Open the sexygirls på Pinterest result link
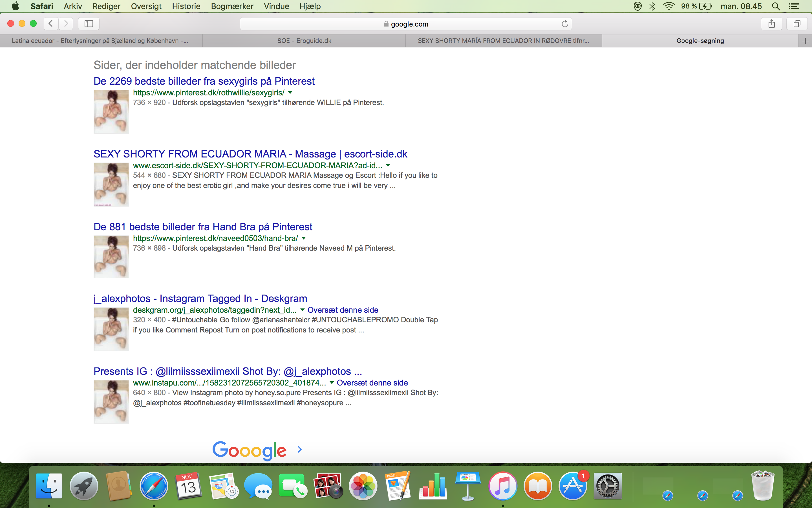The height and width of the screenshot is (508, 812). pyautogui.click(x=204, y=81)
